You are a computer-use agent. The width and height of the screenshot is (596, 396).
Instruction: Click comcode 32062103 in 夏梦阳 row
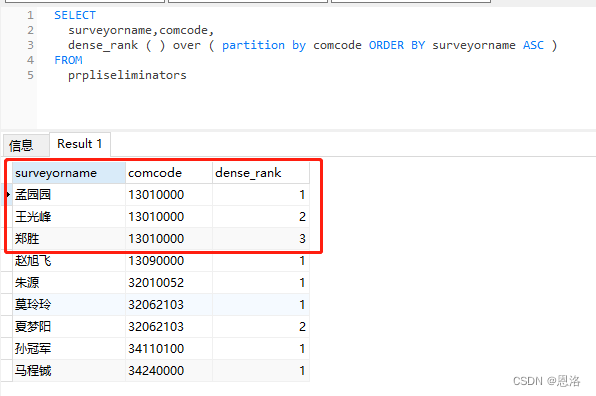click(169, 326)
